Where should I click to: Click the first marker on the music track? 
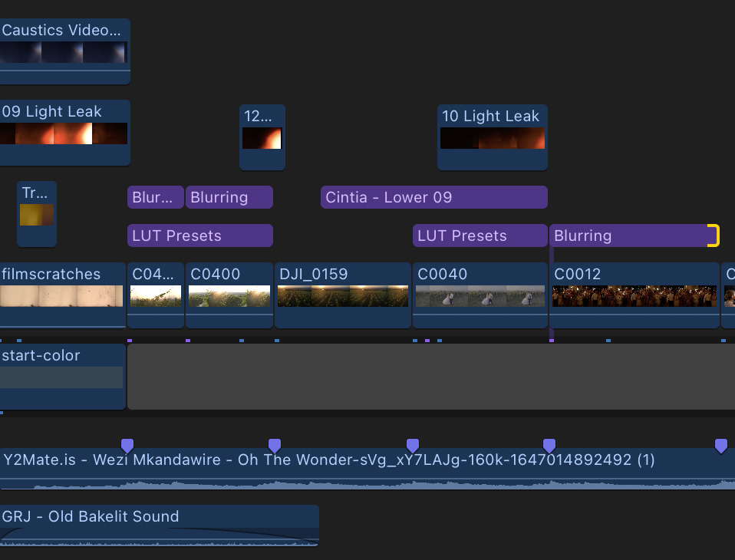127,446
